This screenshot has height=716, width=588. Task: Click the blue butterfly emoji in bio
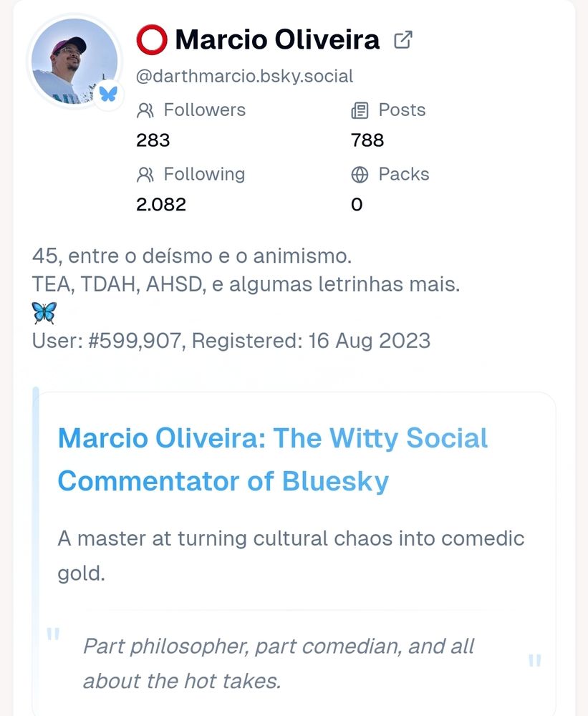44,314
